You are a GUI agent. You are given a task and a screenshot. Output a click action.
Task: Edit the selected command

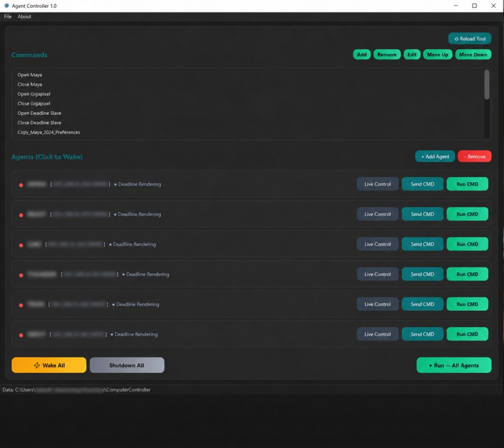coord(412,55)
